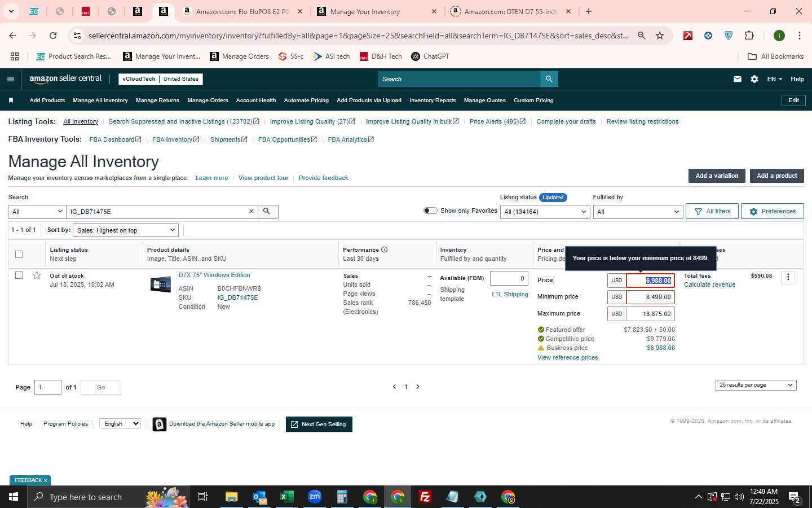
Task: Go to previous page arrow in pagination
Action: point(394,387)
